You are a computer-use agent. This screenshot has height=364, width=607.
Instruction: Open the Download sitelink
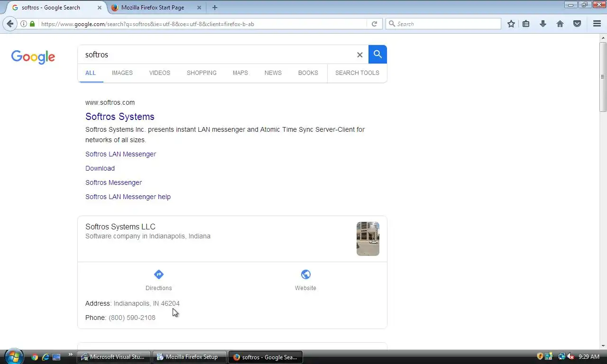[100, 168]
